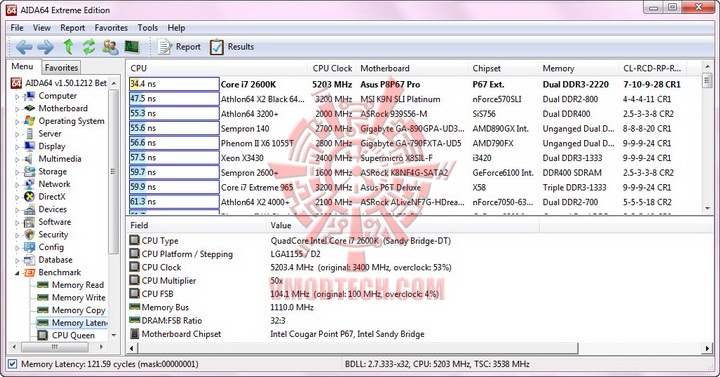Expand the Devices tree node

17,210
